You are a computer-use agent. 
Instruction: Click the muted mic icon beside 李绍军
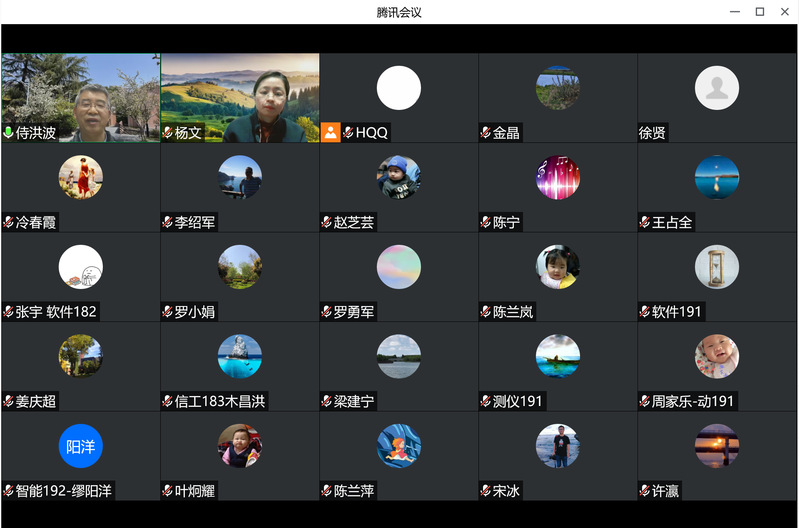168,222
